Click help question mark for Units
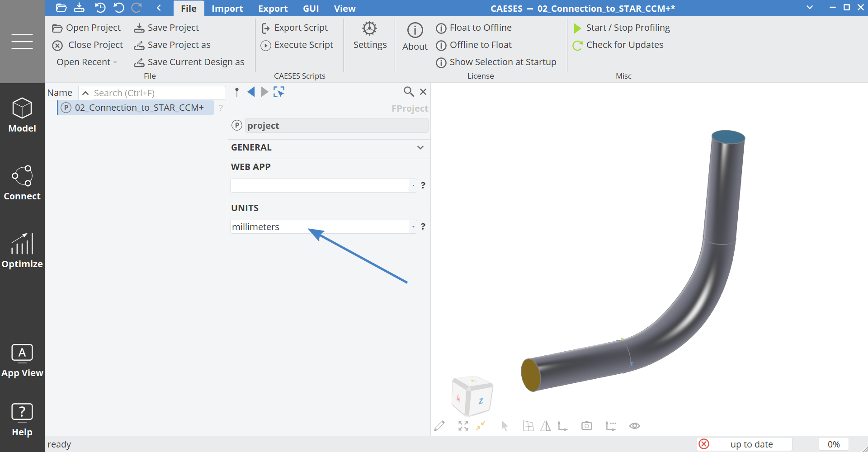 pyautogui.click(x=423, y=226)
